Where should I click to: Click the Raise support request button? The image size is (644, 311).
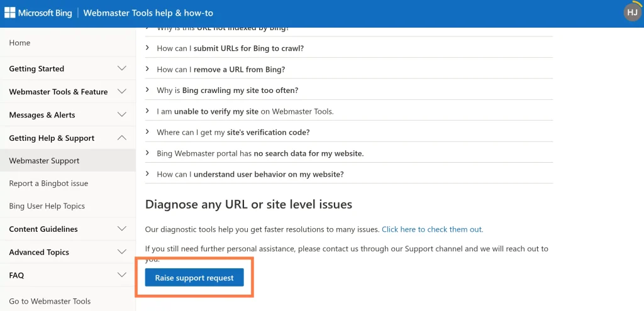(194, 278)
